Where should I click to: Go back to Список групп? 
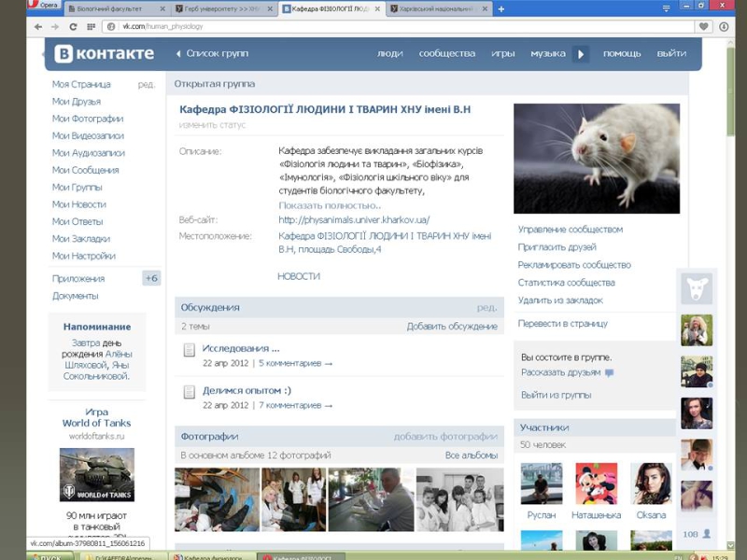(x=213, y=54)
